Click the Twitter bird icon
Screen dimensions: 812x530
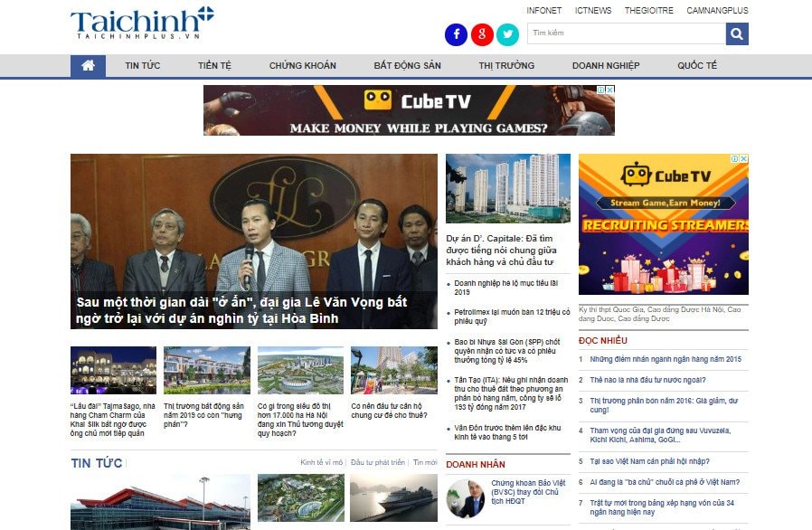tap(507, 34)
